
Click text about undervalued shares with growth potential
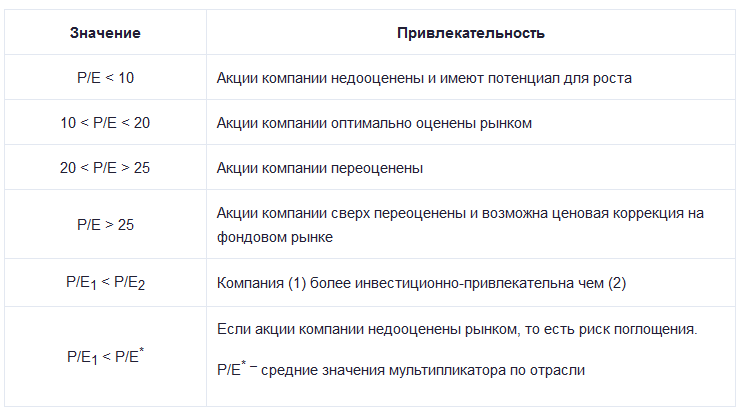tap(424, 78)
